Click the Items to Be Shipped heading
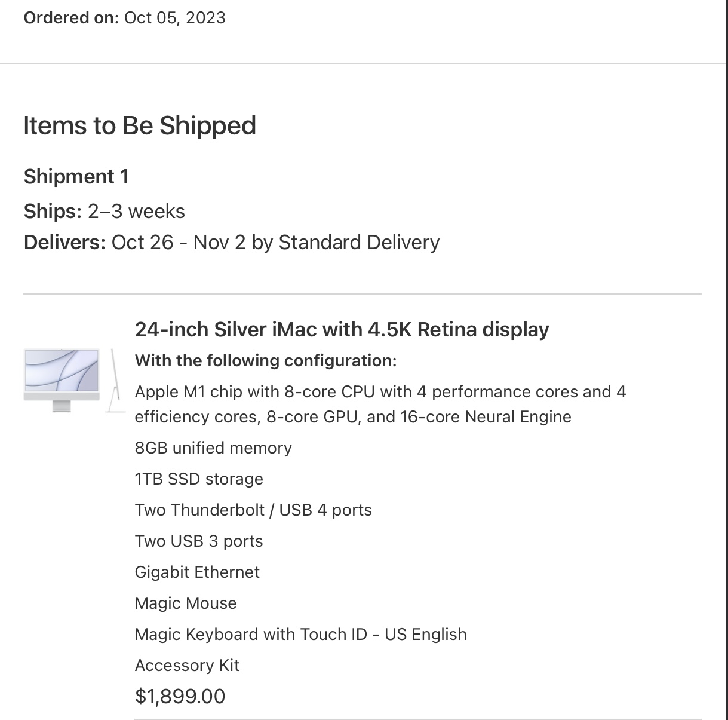 140,125
